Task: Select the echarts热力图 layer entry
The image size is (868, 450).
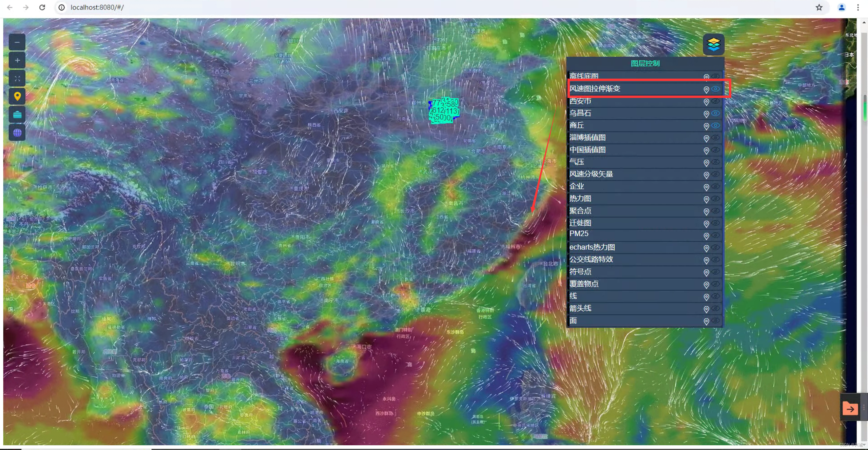Action: point(592,247)
